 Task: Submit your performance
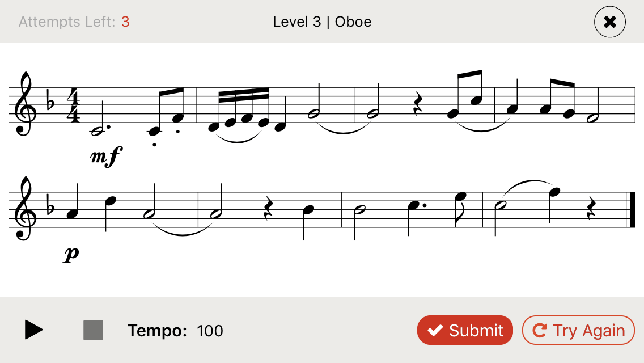click(x=465, y=330)
